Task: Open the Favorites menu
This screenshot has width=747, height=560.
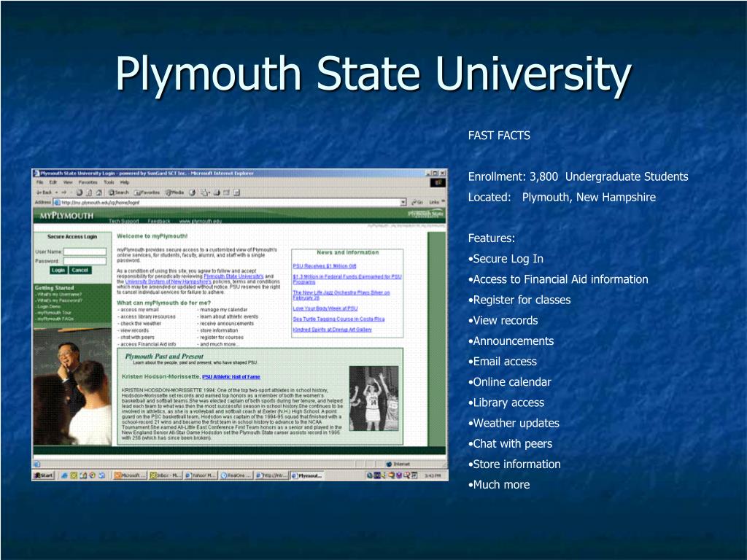Action: click(x=88, y=182)
